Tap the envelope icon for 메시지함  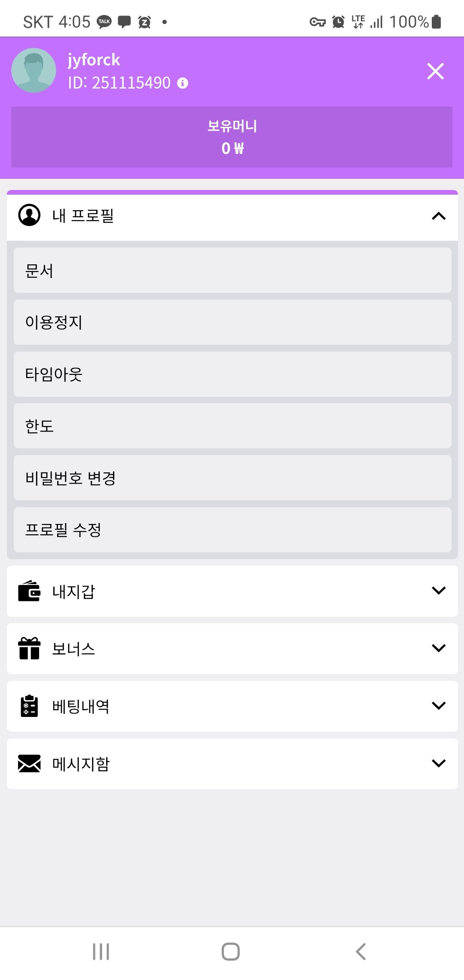click(x=29, y=763)
